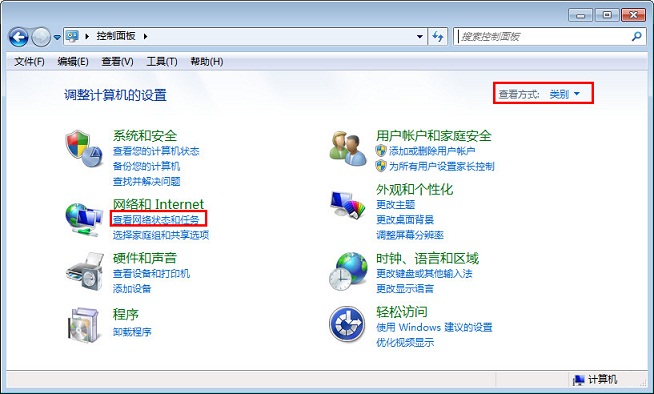The width and height of the screenshot is (654, 394).
Task: Click the 添加或删除用户帐户 link
Action: click(x=432, y=151)
